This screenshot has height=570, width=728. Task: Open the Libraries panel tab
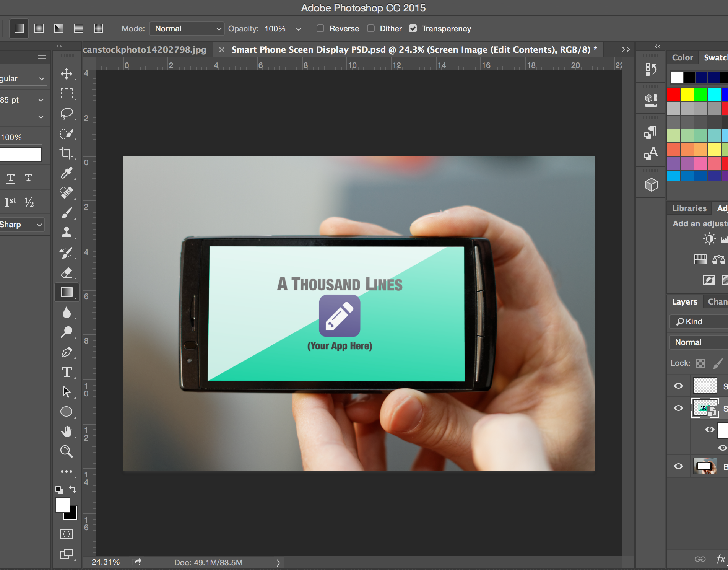(x=689, y=208)
